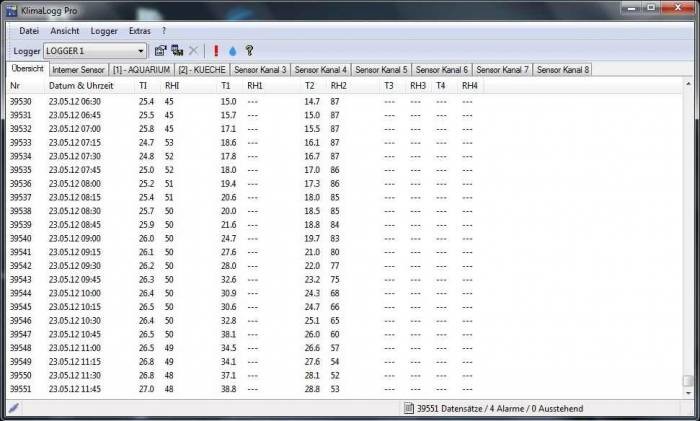Click the logger settings icon in toolbar
Screen dimensions: 700x421
[160, 50]
